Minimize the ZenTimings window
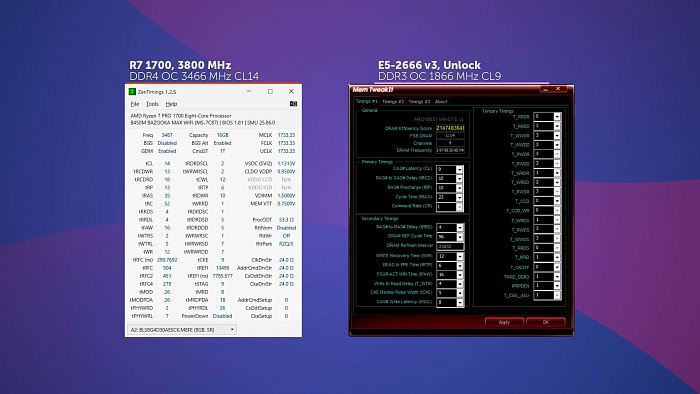This screenshot has width=700, height=394. (x=249, y=91)
